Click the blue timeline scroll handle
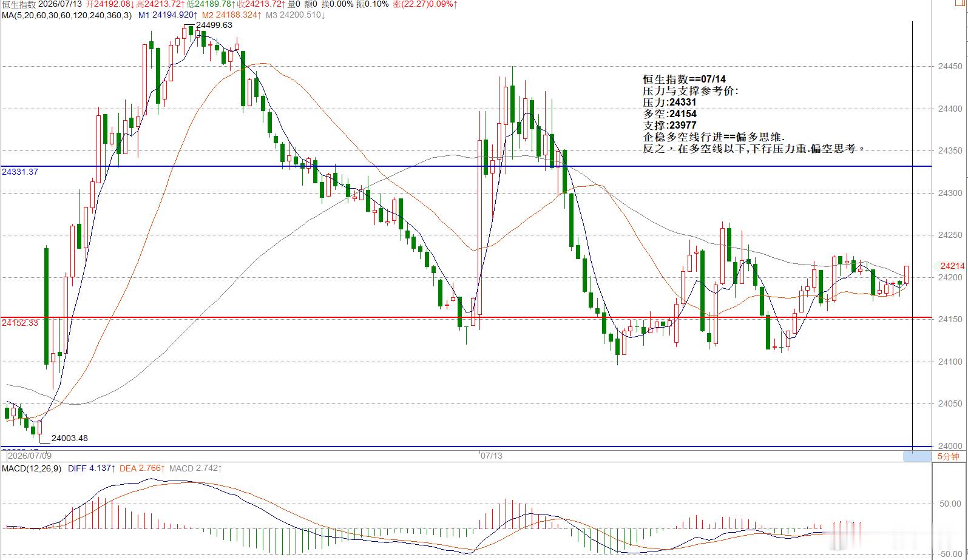This screenshot has width=968, height=560. pyautogui.click(x=916, y=456)
